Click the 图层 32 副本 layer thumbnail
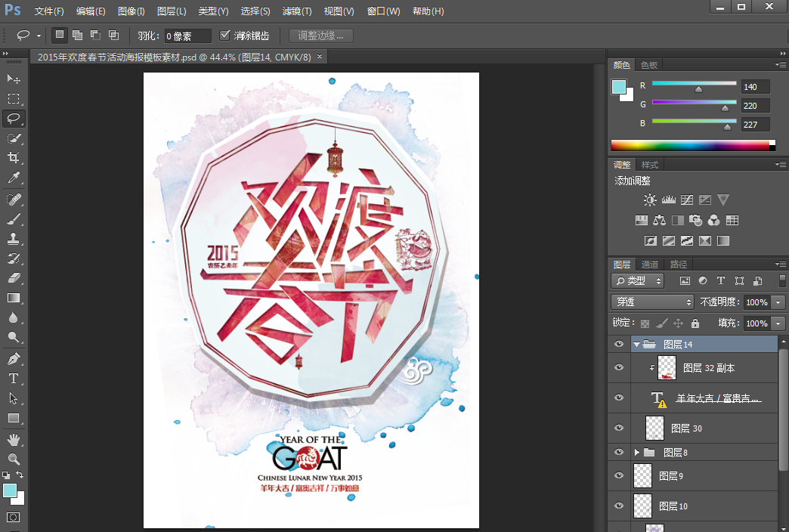The height and width of the screenshot is (532, 789). coord(667,367)
